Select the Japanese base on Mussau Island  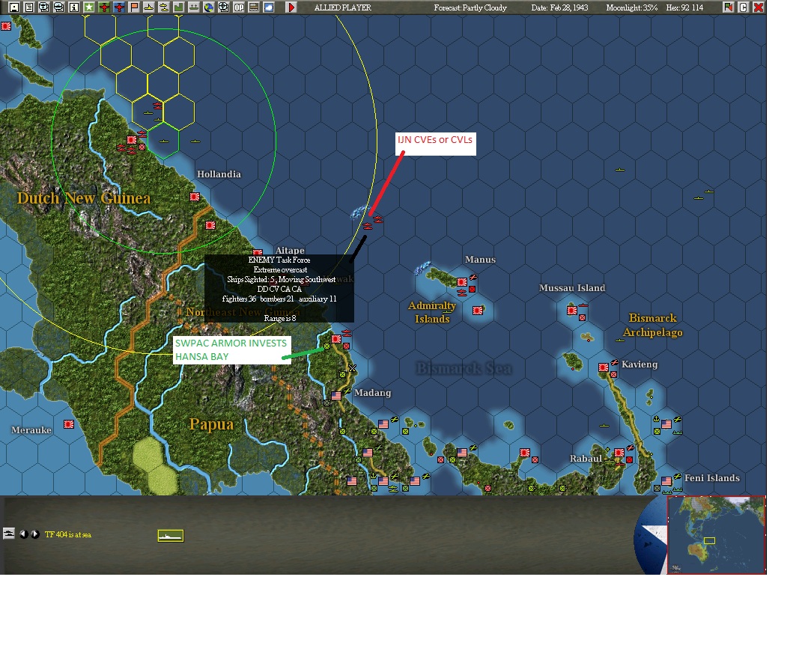(x=572, y=310)
